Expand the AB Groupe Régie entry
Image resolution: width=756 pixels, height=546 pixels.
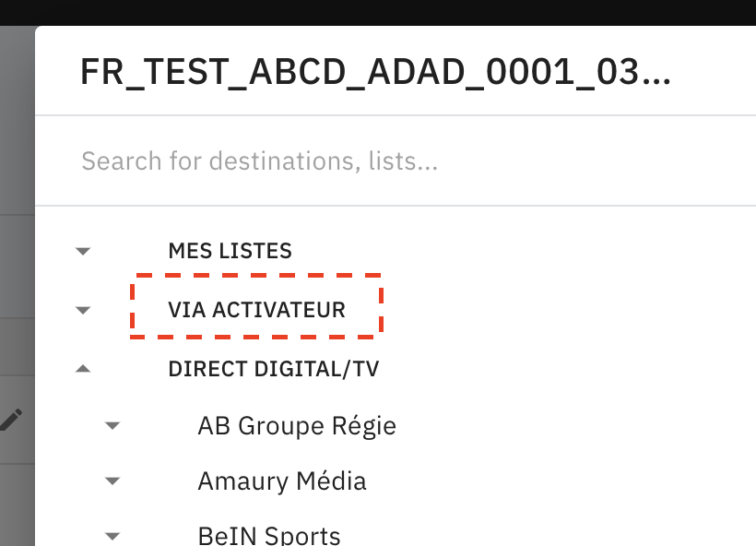(x=112, y=425)
